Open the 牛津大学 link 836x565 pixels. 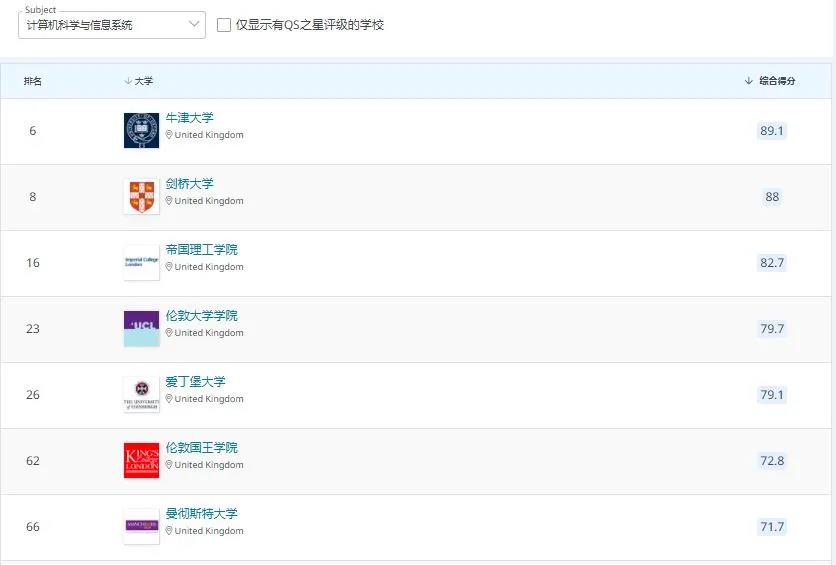pyautogui.click(x=189, y=118)
